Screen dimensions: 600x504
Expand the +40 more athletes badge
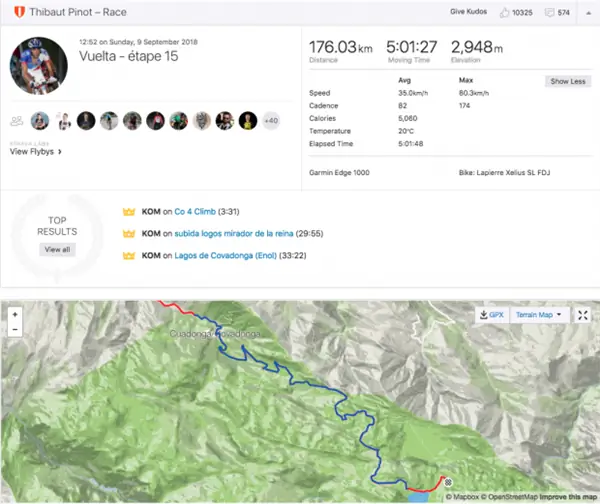271,121
